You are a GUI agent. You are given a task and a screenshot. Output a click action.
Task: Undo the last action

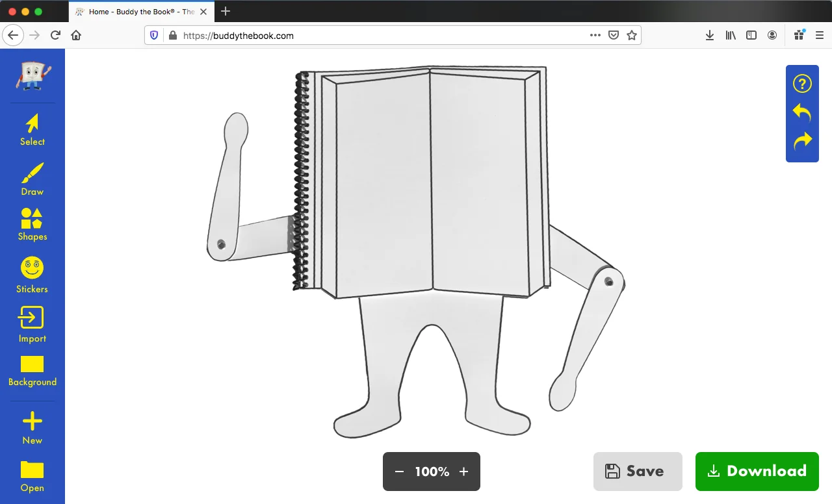tap(802, 112)
